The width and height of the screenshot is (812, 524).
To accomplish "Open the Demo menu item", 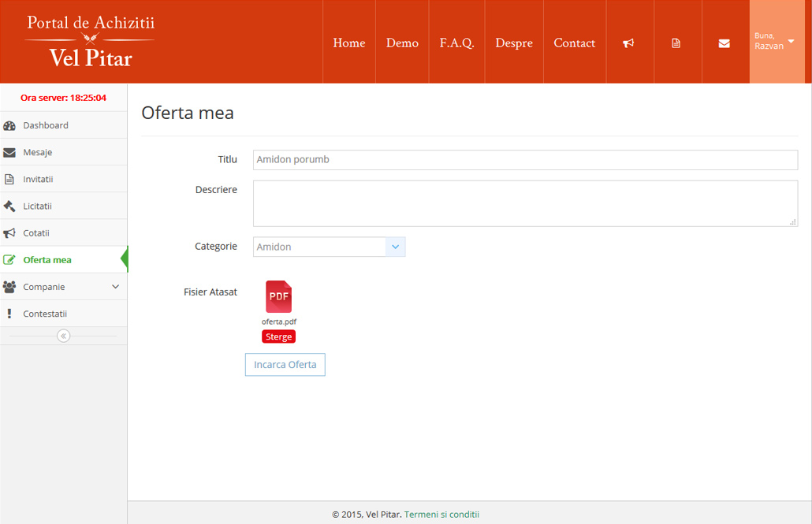I will coord(402,43).
